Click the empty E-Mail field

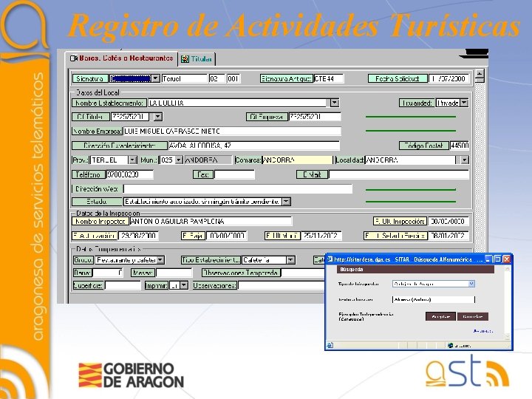tap(399, 174)
